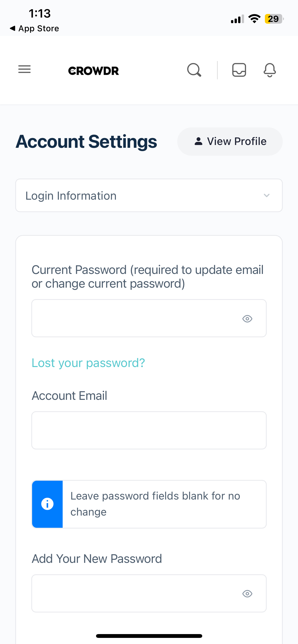Tap the cellular signal bars
The width and height of the screenshot is (298, 644).
pyautogui.click(x=237, y=19)
